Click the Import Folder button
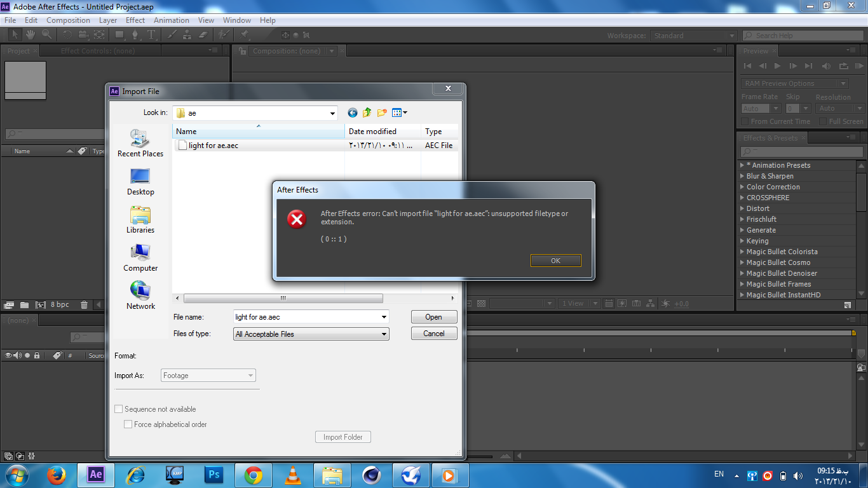 click(x=343, y=437)
